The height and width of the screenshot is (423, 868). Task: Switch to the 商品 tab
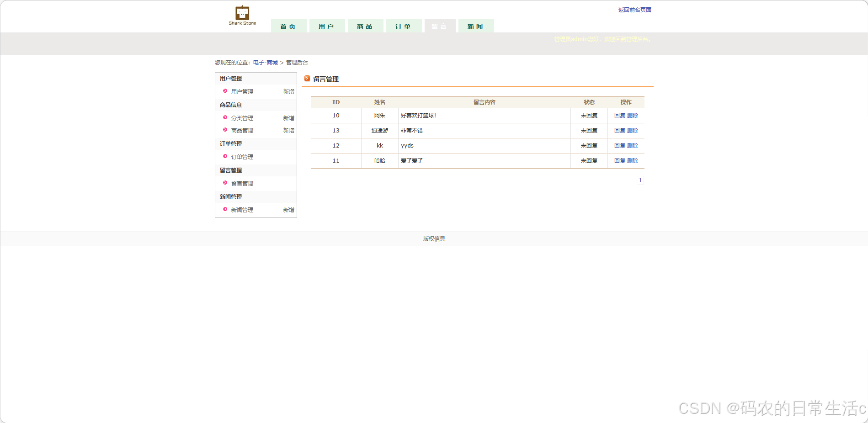point(365,26)
